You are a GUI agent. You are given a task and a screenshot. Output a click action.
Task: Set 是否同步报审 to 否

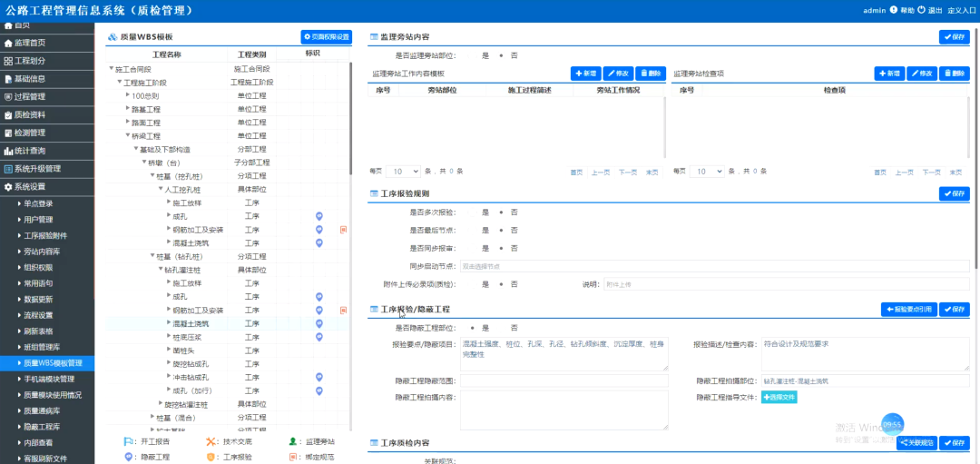502,248
